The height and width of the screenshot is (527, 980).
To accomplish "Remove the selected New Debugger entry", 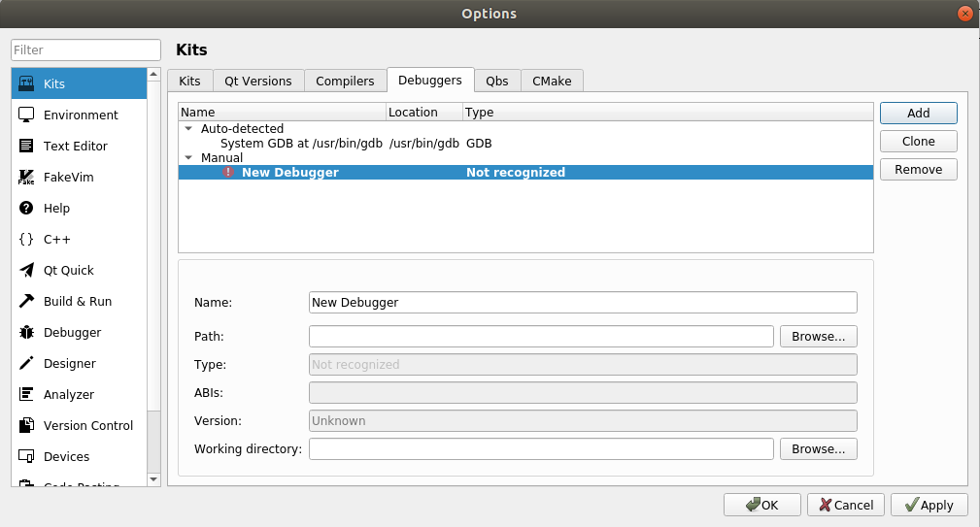I will pyautogui.click(x=918, y=170).
